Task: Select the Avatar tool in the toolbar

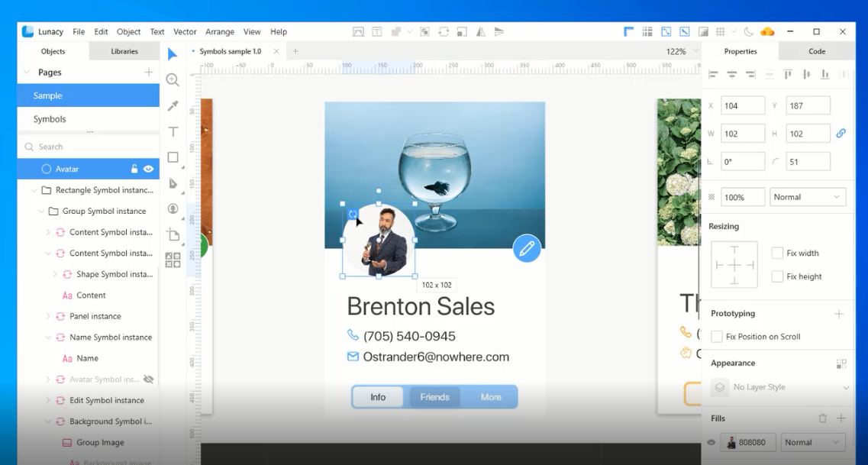Action: point(173,208)
